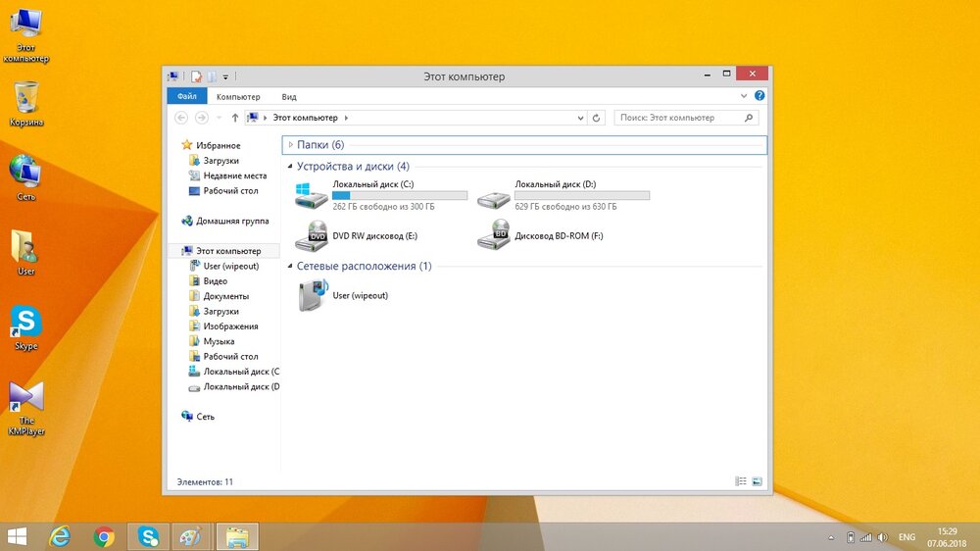Open Google Chrome from the taskbar

coord(104,536)
